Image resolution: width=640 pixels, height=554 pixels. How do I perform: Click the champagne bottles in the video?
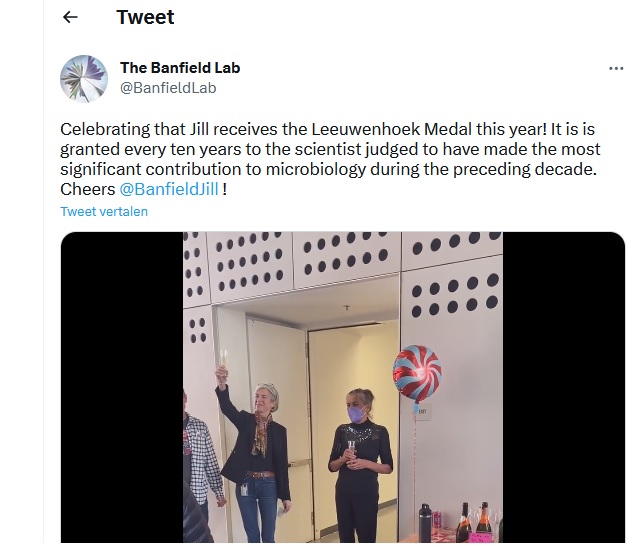tap(473, 523)
